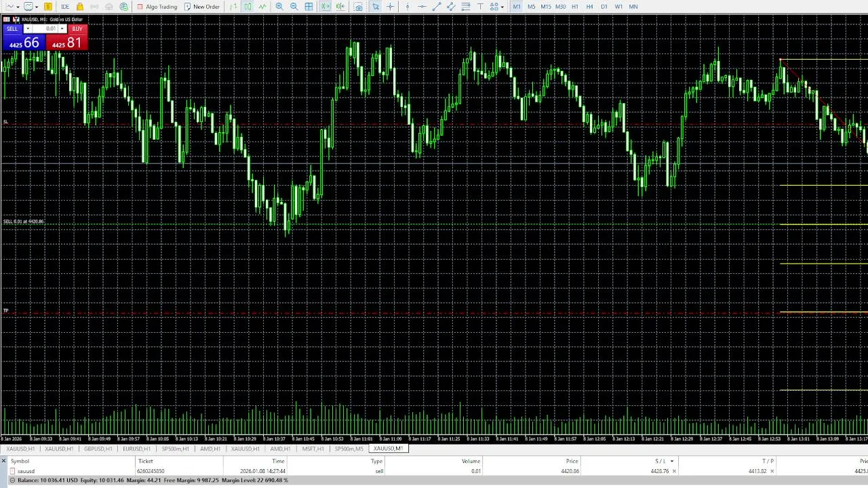
Task: Select the equidistant channel tool
Action: pos(451,7)
